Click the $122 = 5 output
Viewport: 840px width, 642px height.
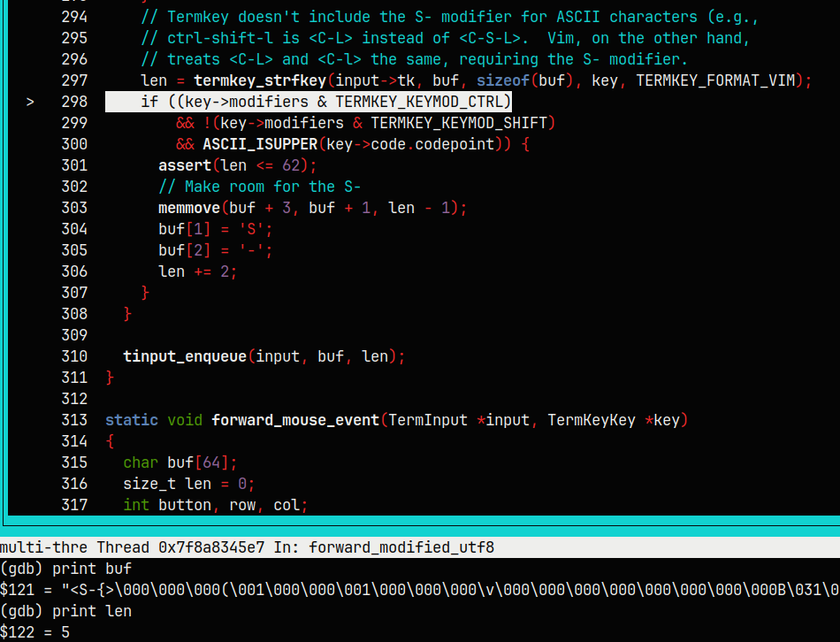pos(34,632)
